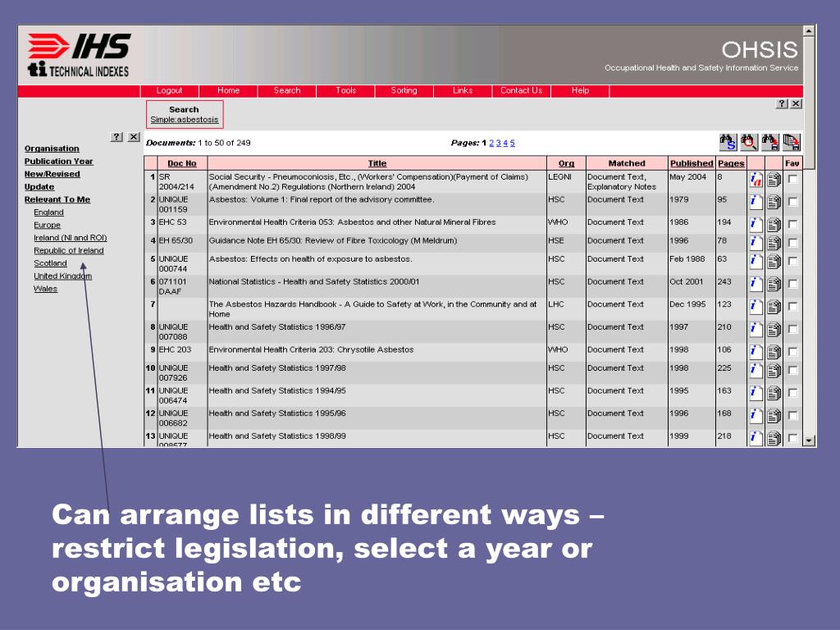
Task: Open info icon for the EHC 203 row
Action: pyautogui.click(x=756, y=352)
